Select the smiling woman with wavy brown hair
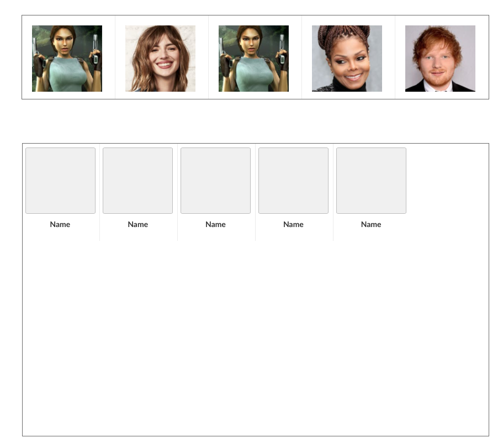Screen dimensions: 503x448 click(160, 59)
